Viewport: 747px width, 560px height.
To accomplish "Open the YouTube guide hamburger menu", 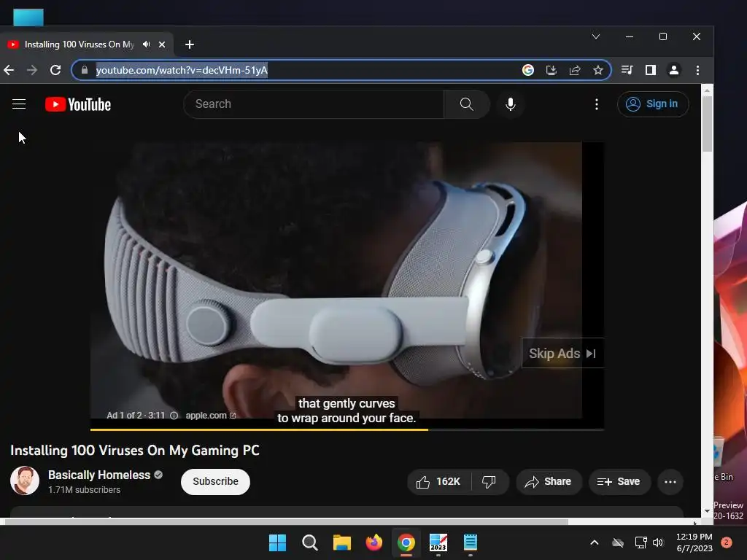I will coord(19,104).
